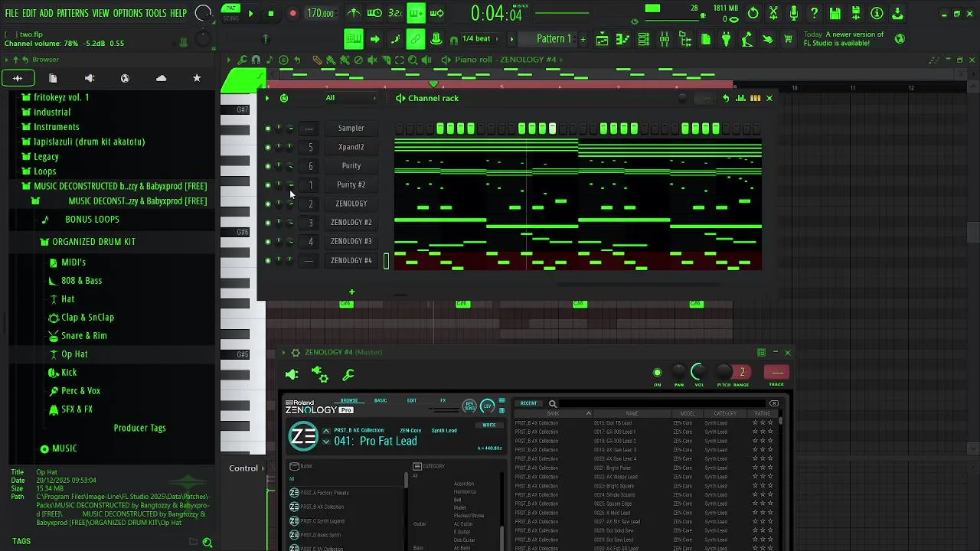Select the piano roll wrench tools icon

pos(243,60)
